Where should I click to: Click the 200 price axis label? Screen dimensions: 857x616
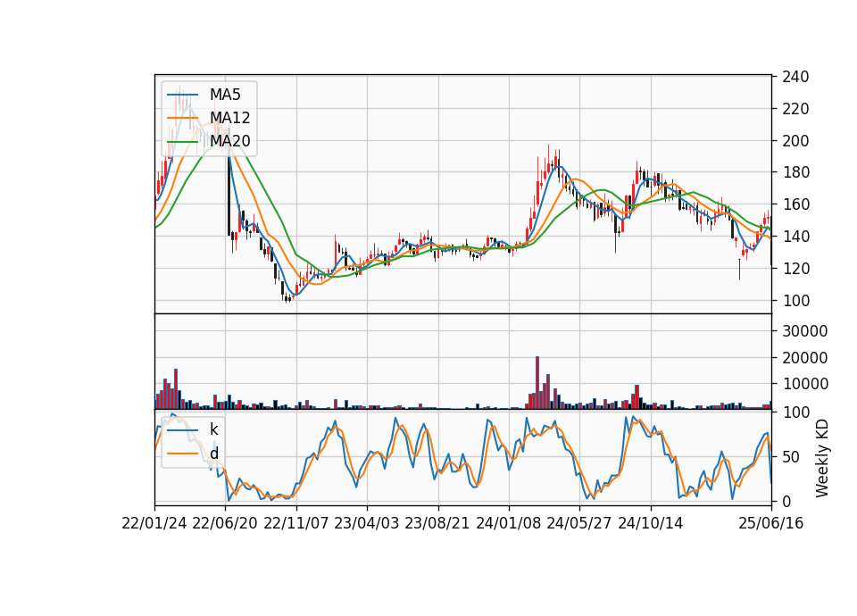(795, 140)
